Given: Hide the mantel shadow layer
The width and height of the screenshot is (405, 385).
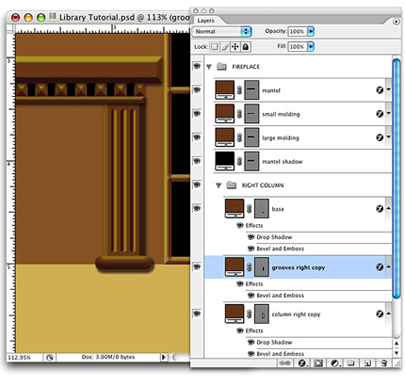Looking at the screenshot, I should [x=197, y=161].
